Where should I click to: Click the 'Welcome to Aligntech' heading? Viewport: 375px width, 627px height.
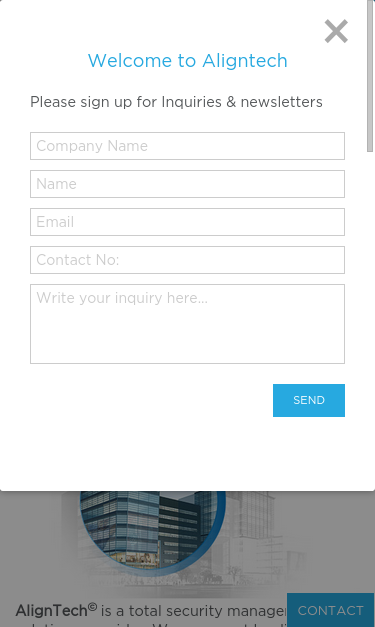(188, 61)
